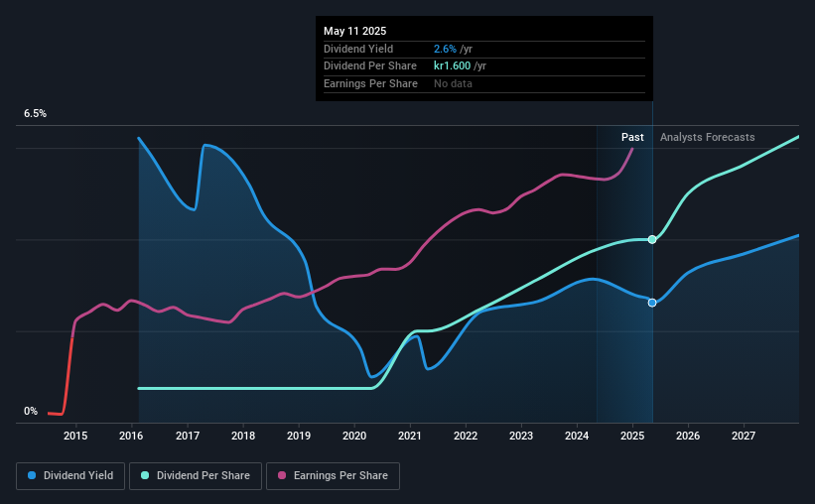The image size is (815, 504).
Task: Click the kr1.600 dividend per share value
Action: [453, 66]
